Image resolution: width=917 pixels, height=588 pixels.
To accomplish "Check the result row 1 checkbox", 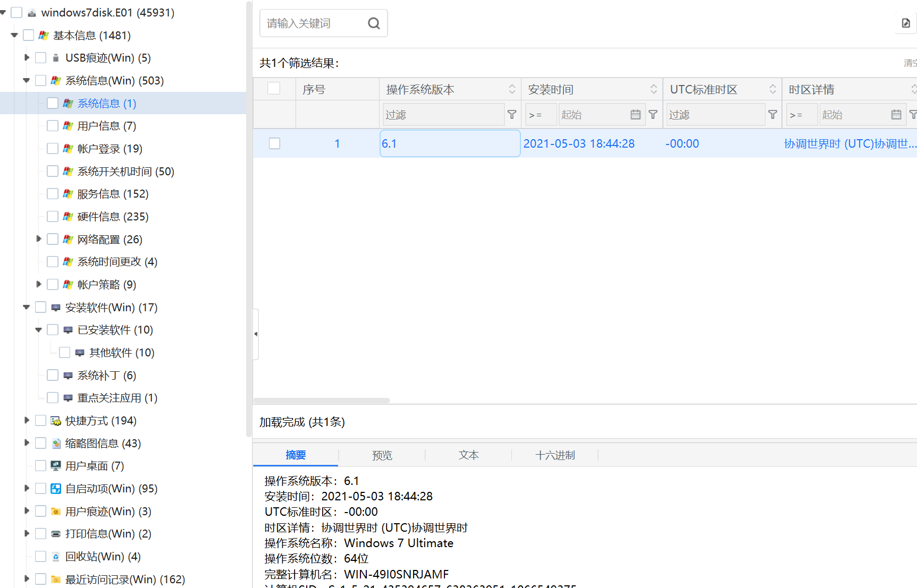I will [x=274, y=143].
